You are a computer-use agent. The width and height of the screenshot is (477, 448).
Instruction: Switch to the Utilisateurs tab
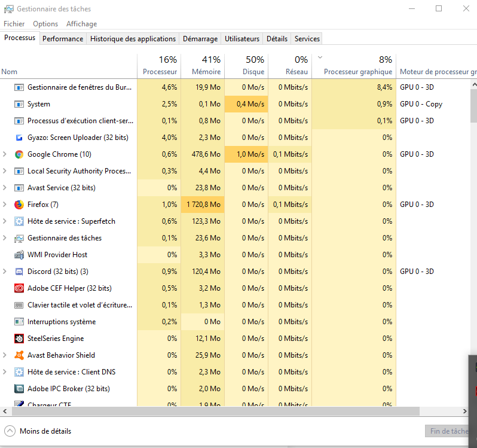tap(242, 39)
